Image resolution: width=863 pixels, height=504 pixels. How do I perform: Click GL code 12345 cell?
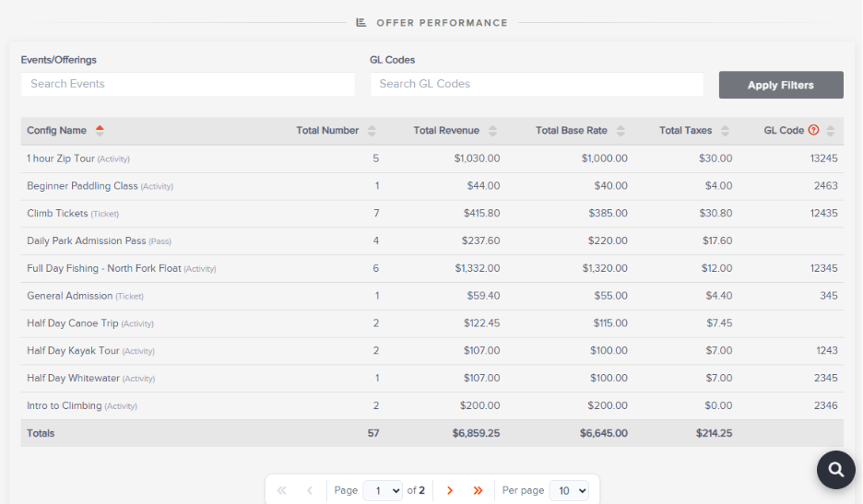tap(823, 268)
